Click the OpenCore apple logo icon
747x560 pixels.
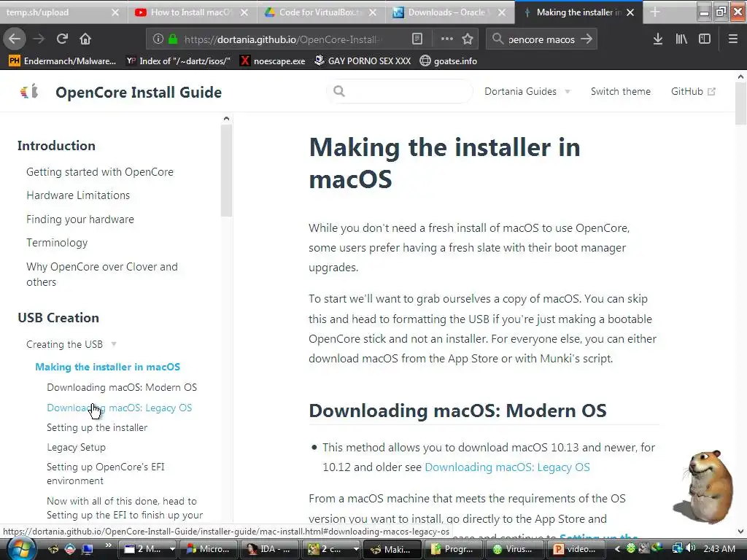29,91
